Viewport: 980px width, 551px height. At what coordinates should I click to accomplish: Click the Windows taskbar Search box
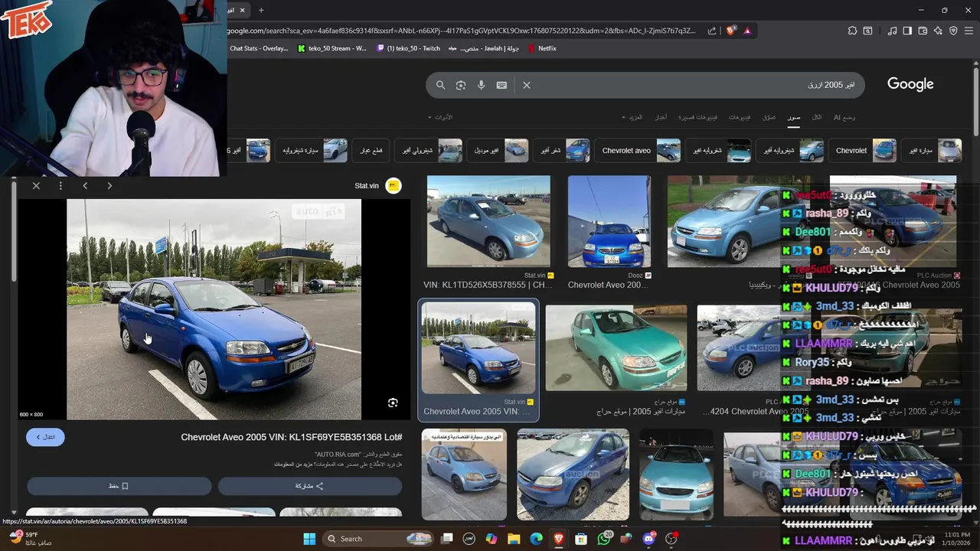click(x=377, y=539)
